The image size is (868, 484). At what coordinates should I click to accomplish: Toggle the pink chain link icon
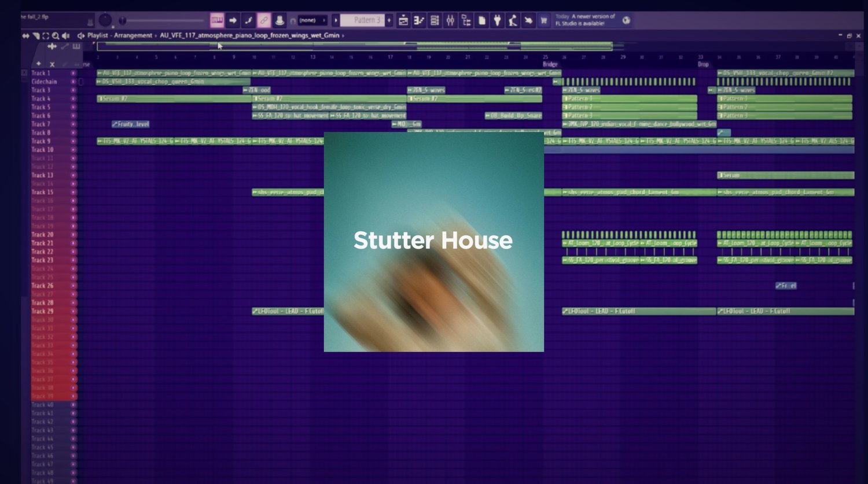pyautogui.click(x=264, y=20)
